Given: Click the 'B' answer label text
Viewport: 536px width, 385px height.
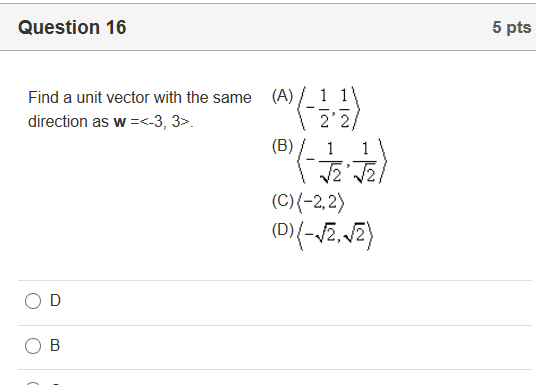Looking at the screenshot, I should [55, 345].
